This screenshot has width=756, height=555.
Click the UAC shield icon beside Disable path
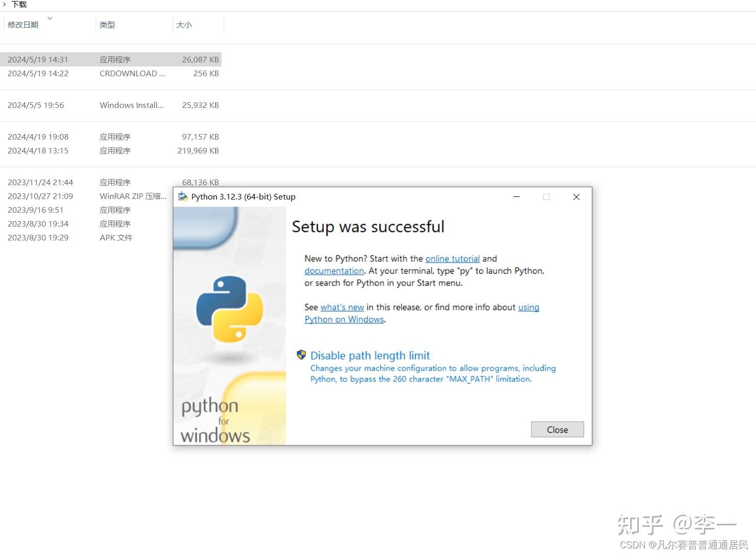[301, 354]
